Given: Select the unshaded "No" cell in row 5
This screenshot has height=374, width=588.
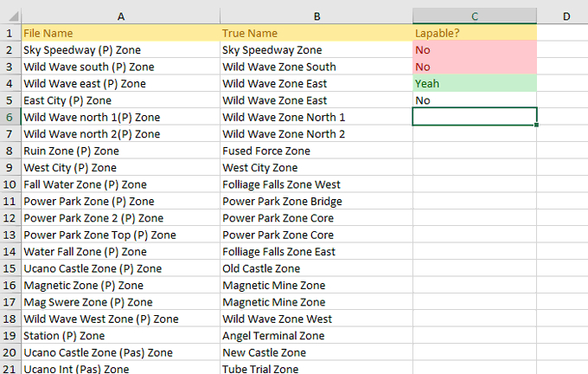Looking at the screenshot, I should (475, 100).
